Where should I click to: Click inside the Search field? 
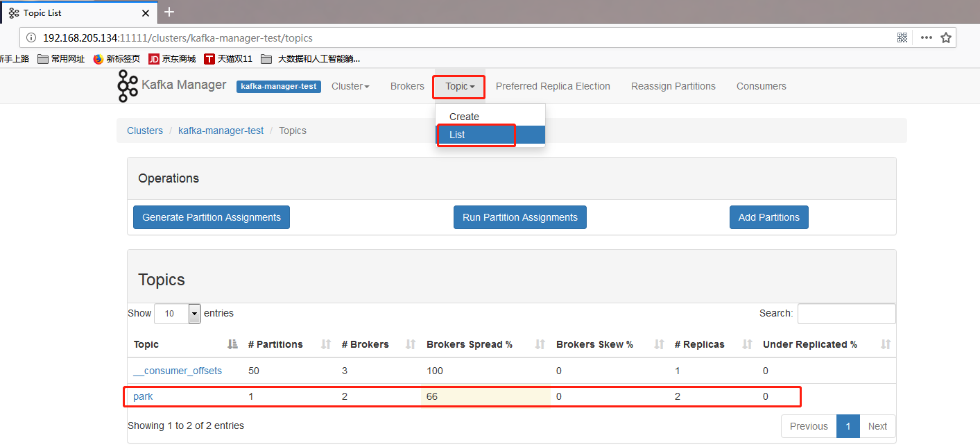tap(846, 314)
